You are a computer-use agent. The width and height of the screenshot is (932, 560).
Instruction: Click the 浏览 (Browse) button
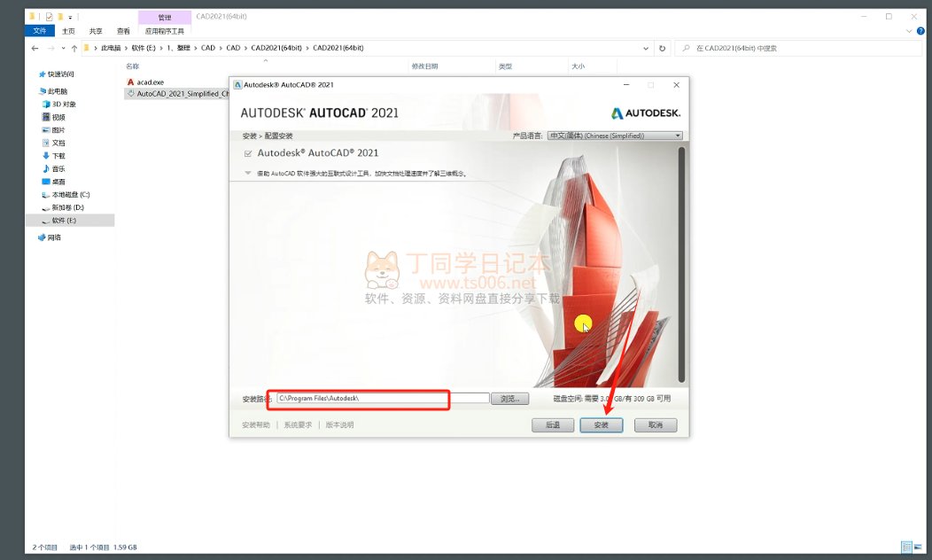(510, 399)
